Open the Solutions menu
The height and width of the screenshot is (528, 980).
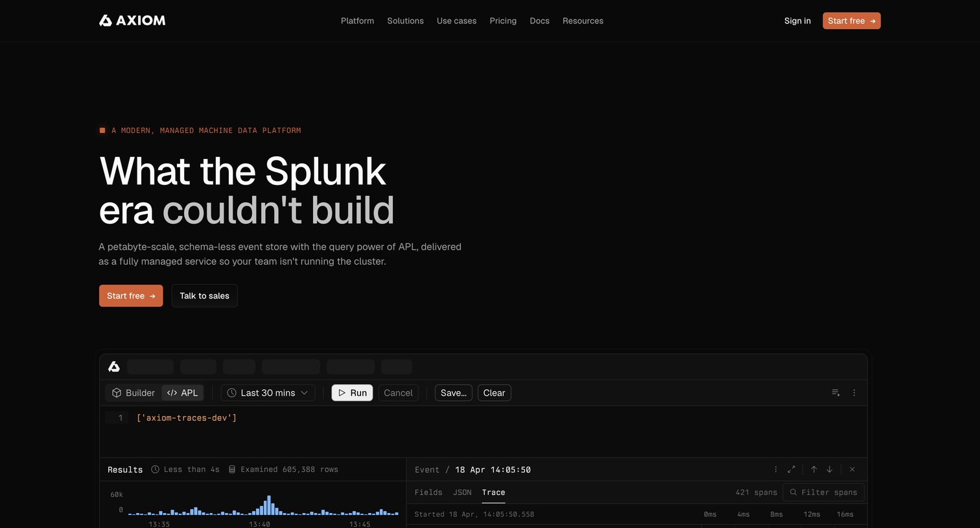tap(405, 21)
